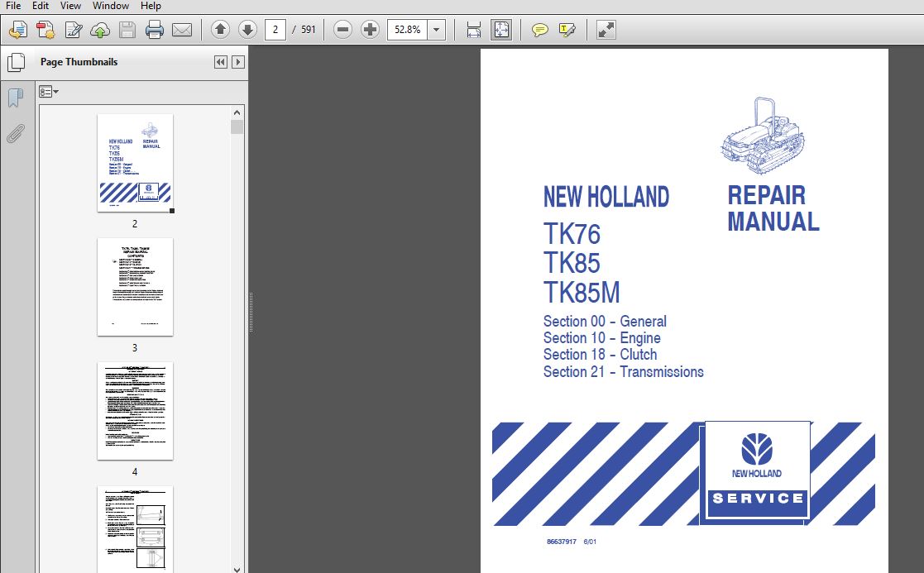Click the Edit/Sign document icon
Viewport: 924px width, 573px height.
(x=73, y=30)
